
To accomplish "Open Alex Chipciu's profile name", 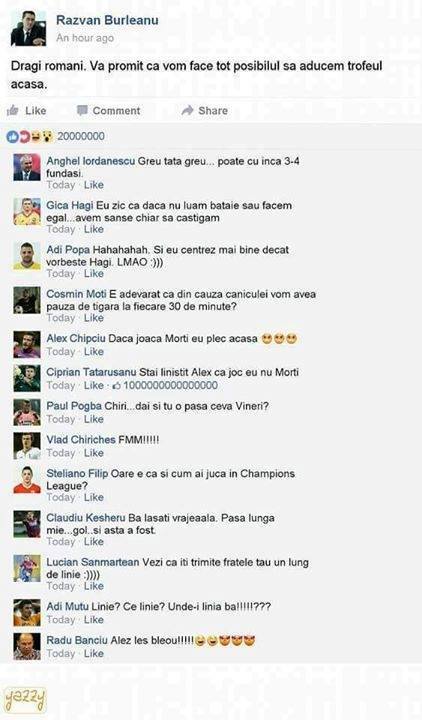I will (x=76, y=338).
